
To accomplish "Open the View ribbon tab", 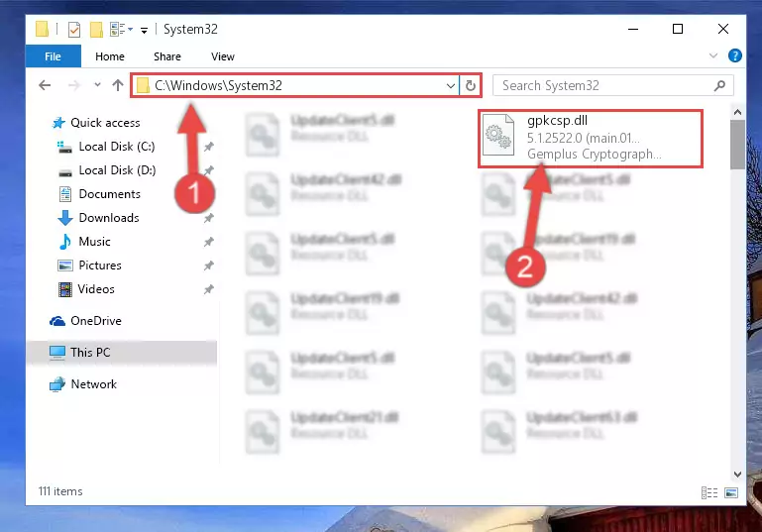I will click(x=223, y=56).
